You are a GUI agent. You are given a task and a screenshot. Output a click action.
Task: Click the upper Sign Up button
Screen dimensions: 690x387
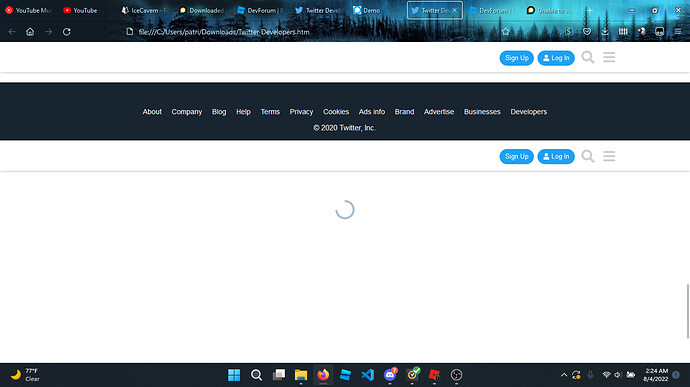coord(517,58)
